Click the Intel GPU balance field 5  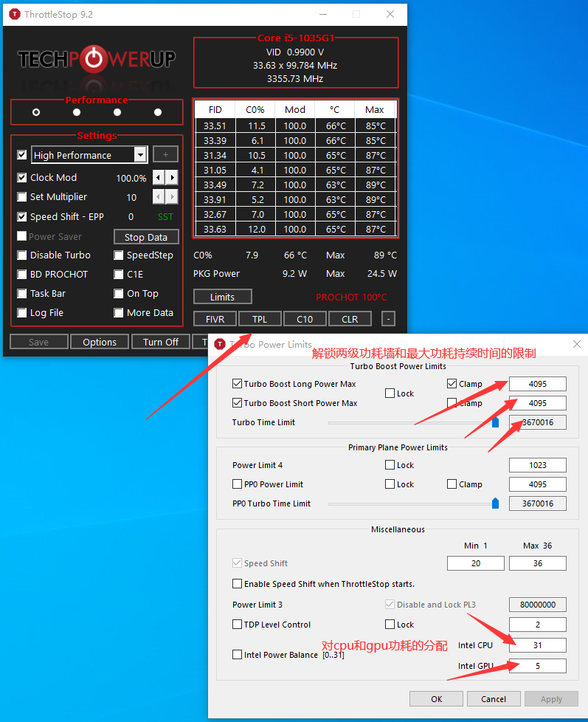click(x=537, y=666)
